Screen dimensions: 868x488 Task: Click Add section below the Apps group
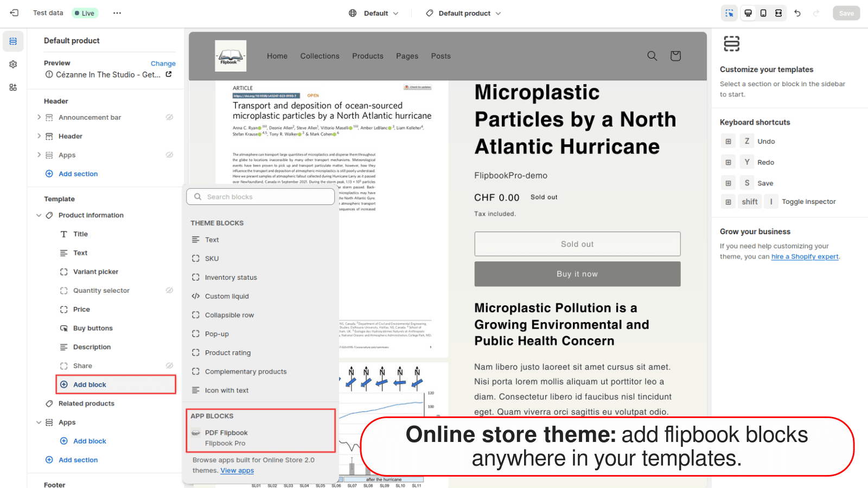click(x=78, y=460)
